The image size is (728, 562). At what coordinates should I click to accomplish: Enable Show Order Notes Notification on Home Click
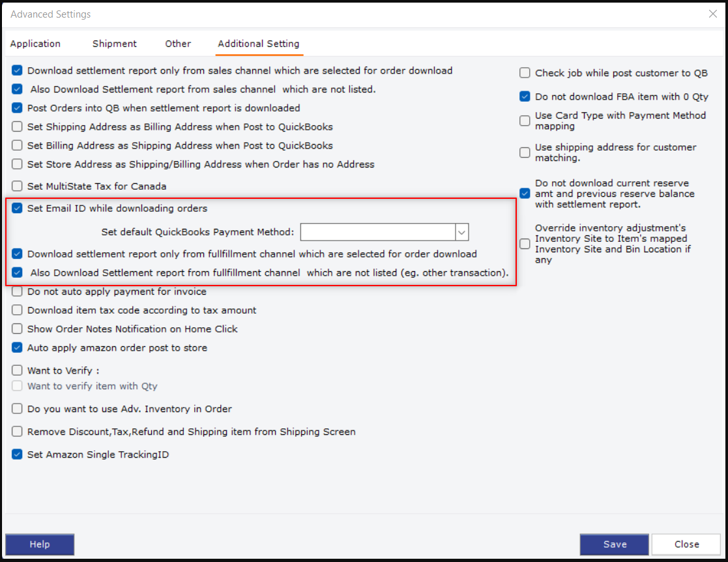[18, 329]
